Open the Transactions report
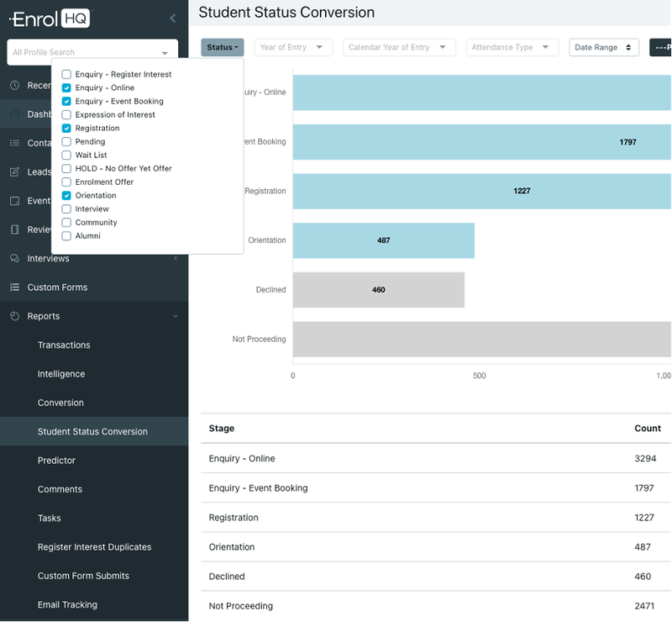 pos(64,345)
